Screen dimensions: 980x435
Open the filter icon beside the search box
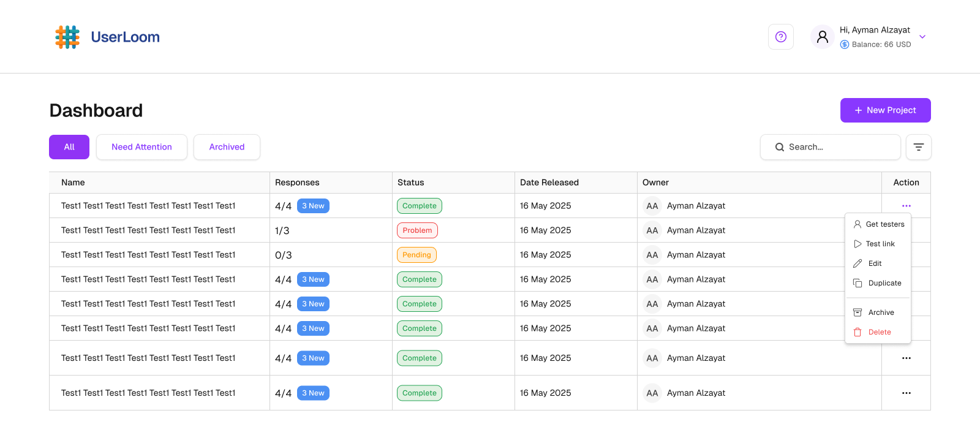[x=919, y=147]
